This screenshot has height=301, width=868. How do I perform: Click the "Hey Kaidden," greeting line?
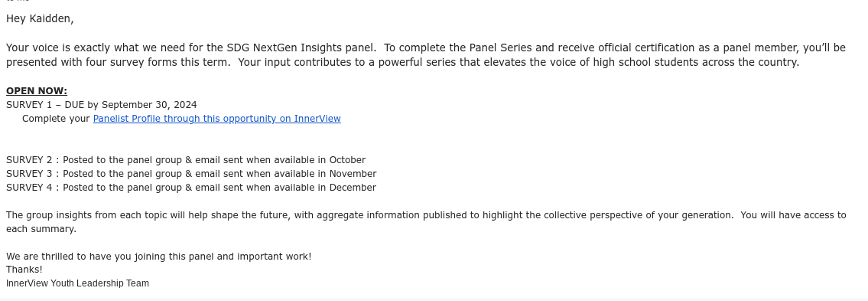point(40,19)
